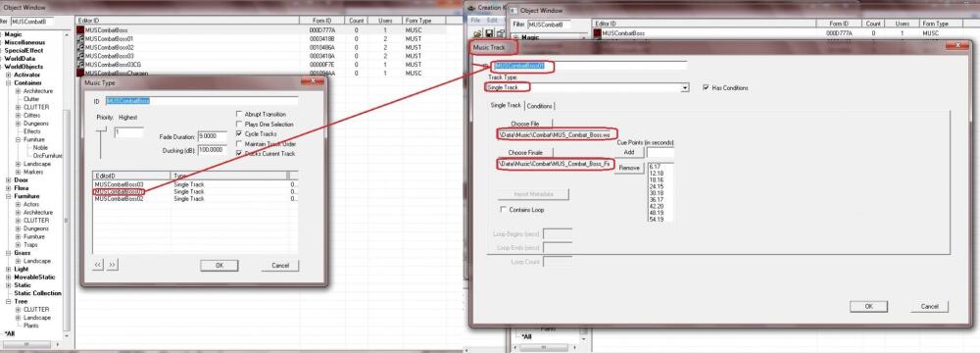Enable Plays One Selection

point(239,125)
